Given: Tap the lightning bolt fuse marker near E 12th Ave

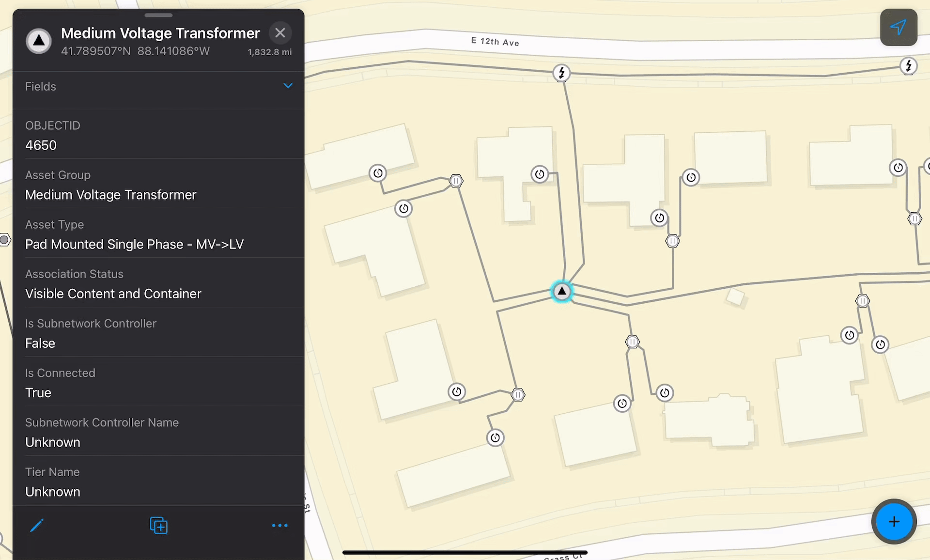Looking at the screenshot, I should tap(561, 73).
